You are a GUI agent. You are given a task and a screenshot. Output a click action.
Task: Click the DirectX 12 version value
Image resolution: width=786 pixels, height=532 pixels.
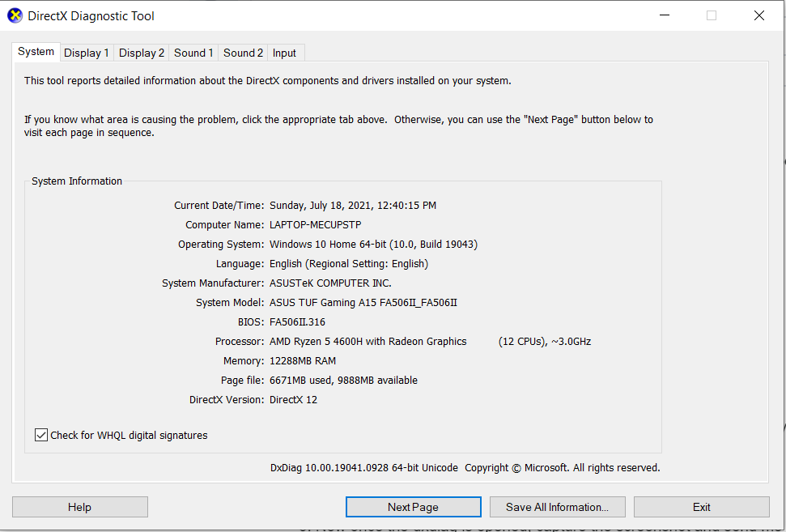293,400
